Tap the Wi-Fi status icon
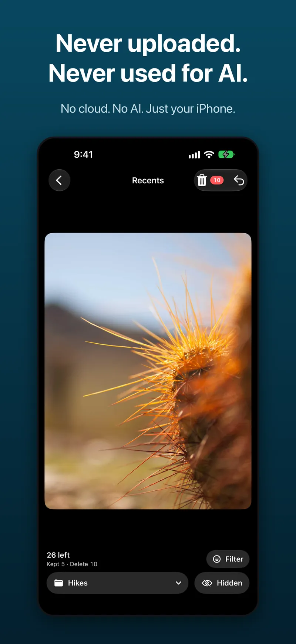This screenshot has height=644, width=296. 209,154
